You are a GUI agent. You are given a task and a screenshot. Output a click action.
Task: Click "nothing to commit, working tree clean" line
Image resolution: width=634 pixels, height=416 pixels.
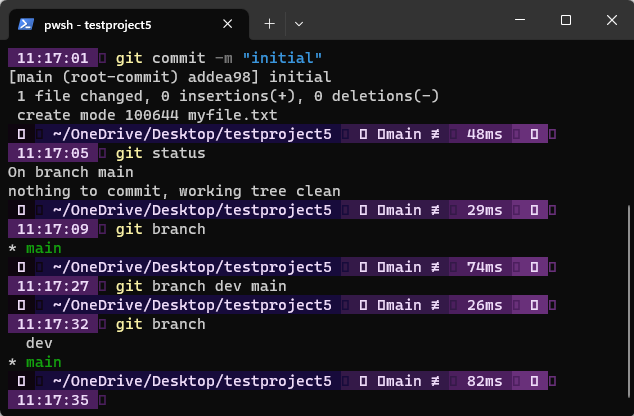(174, 191)
